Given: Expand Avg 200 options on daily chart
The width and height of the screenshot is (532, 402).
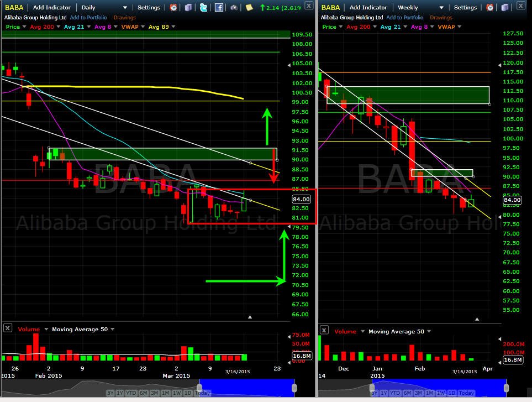Looking at the screenshot, I should (59, 27).
